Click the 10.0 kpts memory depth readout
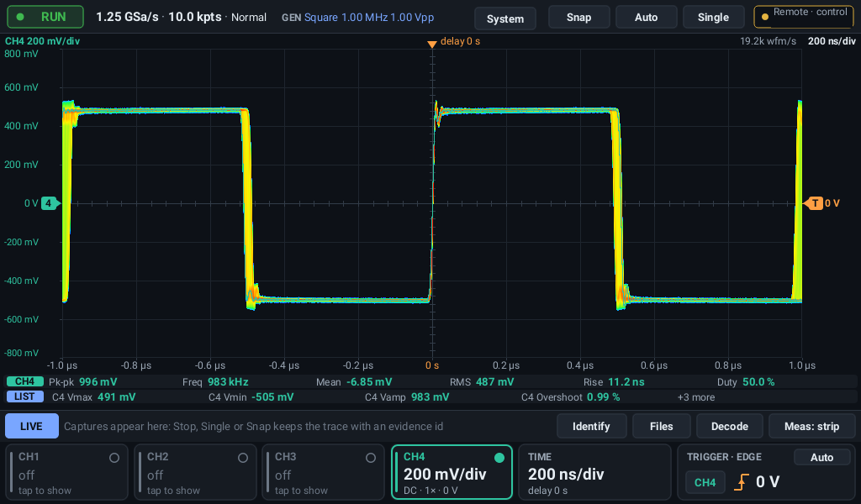This screenshot has height=504, width=861. point(195,17)
